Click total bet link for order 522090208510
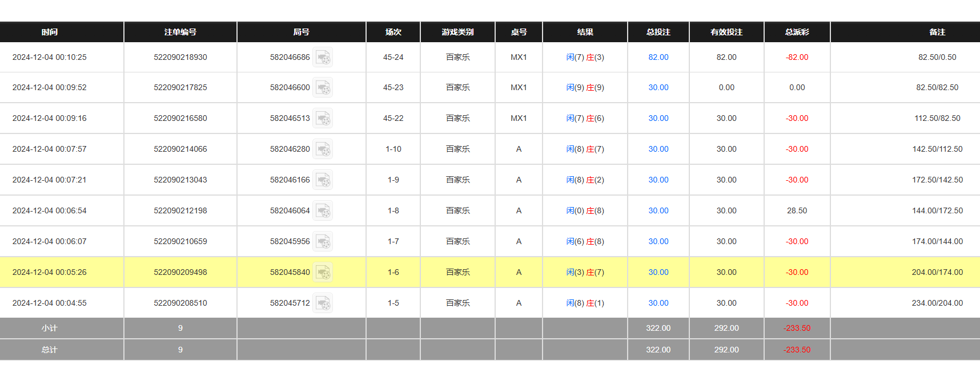The width and height of the screenshot is (980, 369). point(658,303)
